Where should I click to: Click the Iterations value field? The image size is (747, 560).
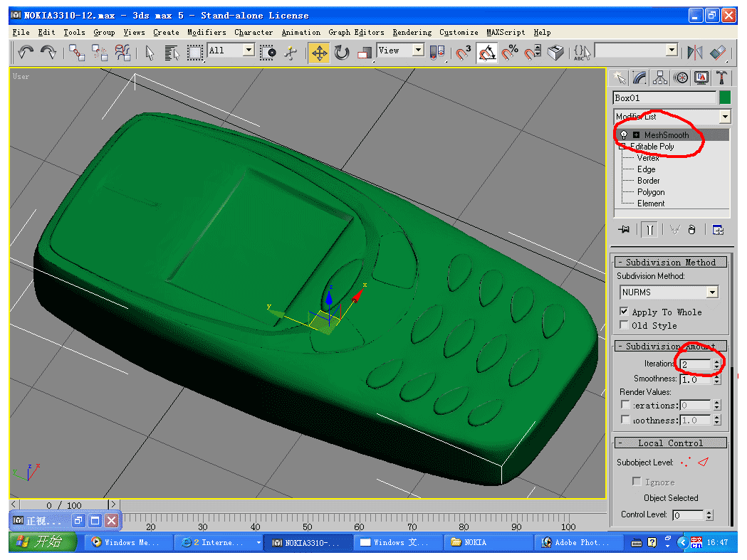[x=696, y=364]
